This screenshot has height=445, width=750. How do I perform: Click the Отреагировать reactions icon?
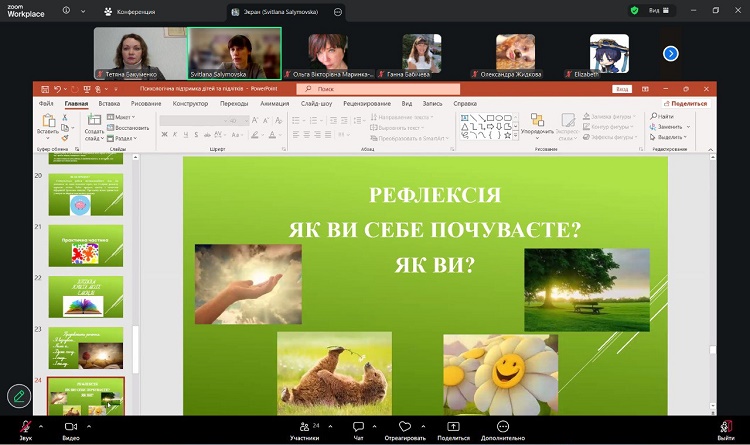[405, 428]
